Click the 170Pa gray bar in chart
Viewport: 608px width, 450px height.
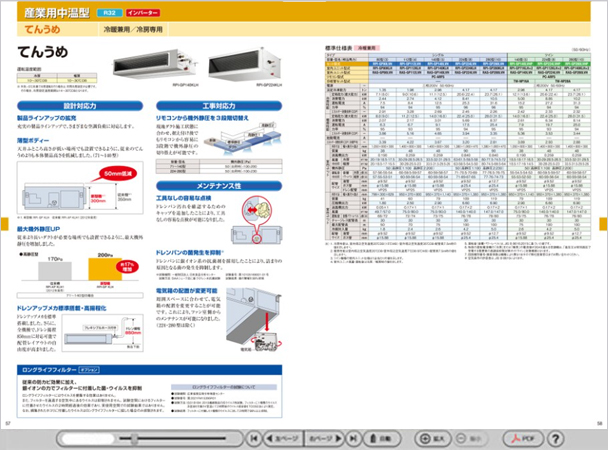tap(55, 271)
